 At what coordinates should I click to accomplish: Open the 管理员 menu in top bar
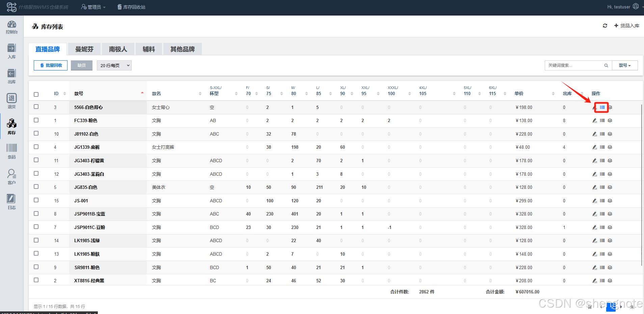click(x=93, y=7)
